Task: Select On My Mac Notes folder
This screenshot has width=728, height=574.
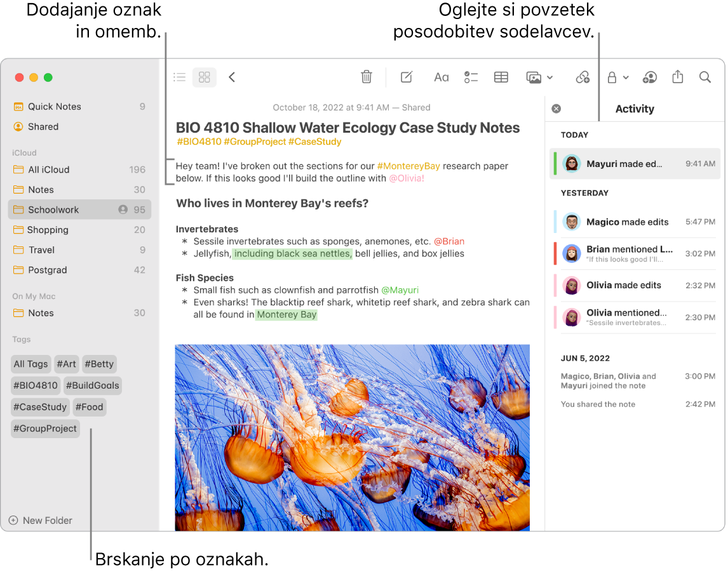Action: (79, 313)
